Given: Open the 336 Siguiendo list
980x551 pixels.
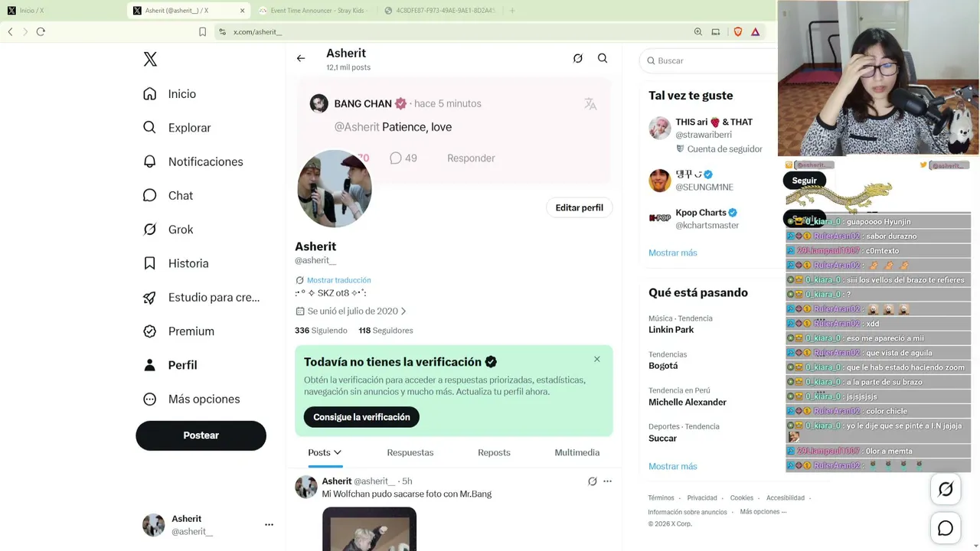Looking at the screenshot, I should click(x=321, y=331).
